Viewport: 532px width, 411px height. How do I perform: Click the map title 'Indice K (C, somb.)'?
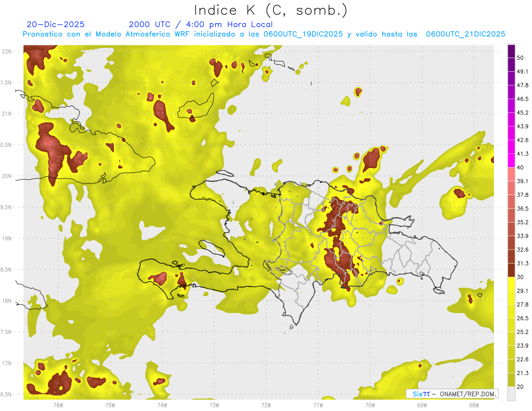271,11
